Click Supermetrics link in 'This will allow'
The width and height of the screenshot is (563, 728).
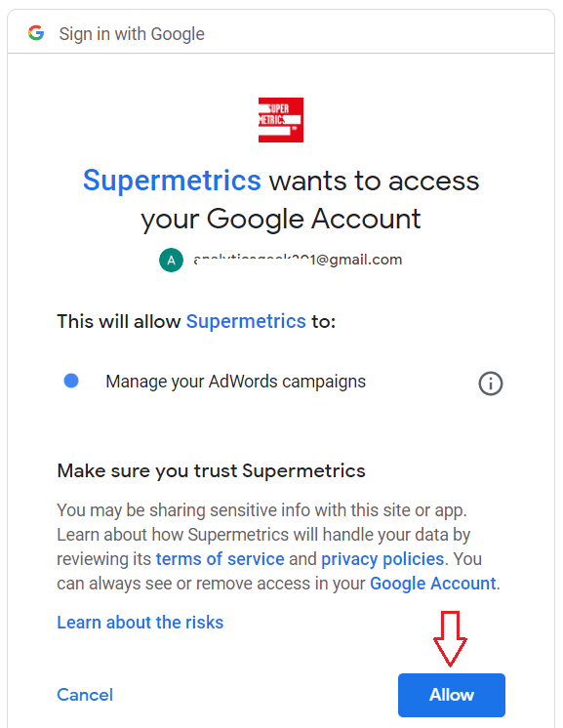coord(246,321)
